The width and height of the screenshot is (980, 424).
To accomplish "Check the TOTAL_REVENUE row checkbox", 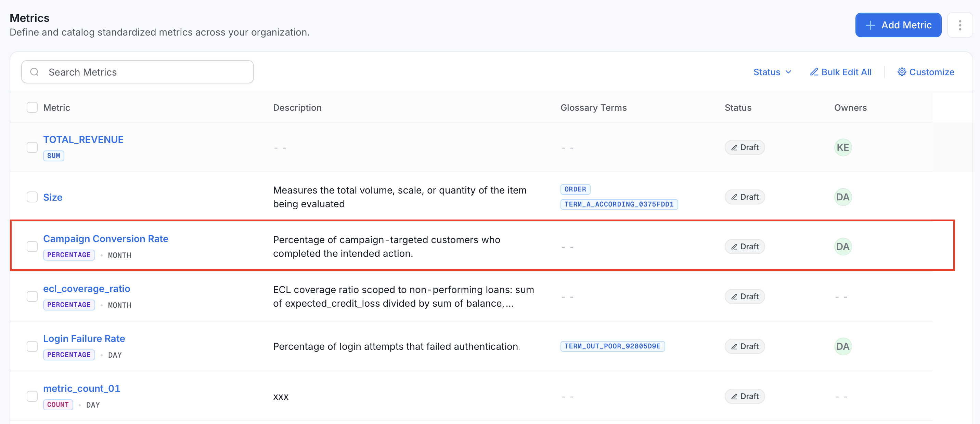I will coord(32,147).
